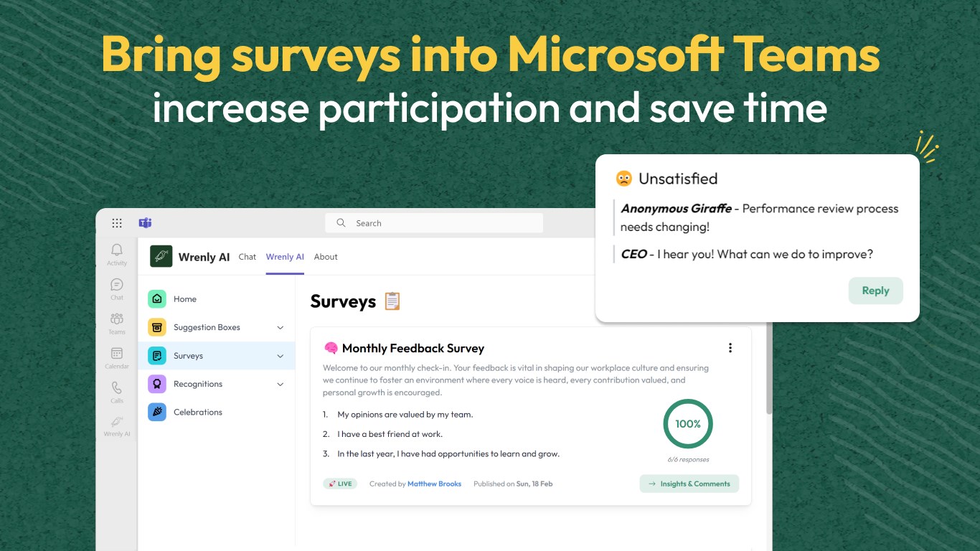
Task: Switch to the About tab
Action: click(326, 257)
